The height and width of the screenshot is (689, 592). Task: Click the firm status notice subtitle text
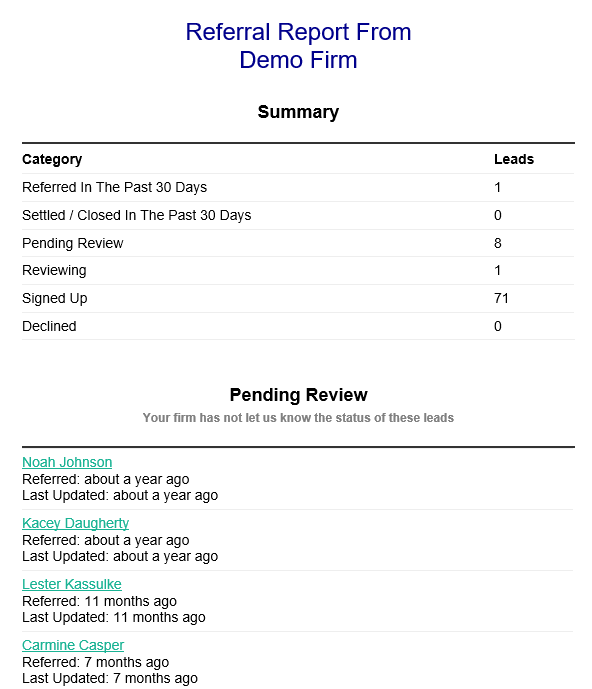298,417
